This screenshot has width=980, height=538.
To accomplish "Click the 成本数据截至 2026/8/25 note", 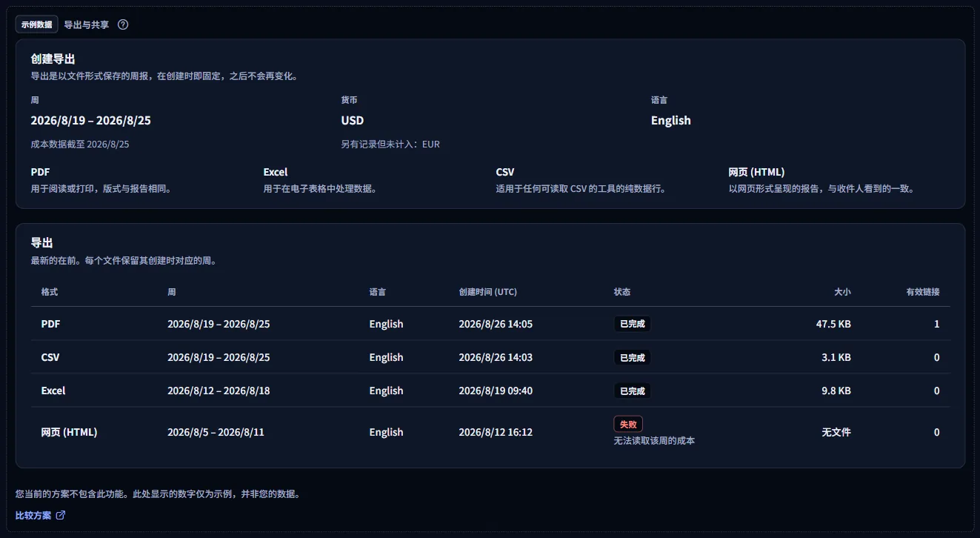I will point(80,145).
